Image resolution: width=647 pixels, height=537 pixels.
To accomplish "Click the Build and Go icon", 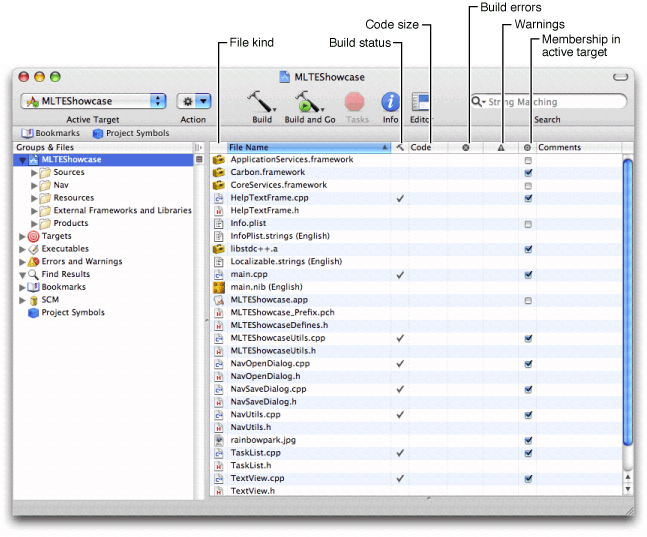I will tap(309, 101).
